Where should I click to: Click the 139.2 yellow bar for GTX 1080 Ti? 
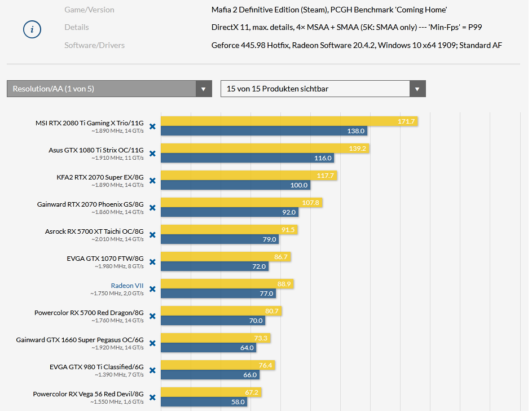point(265,148)
